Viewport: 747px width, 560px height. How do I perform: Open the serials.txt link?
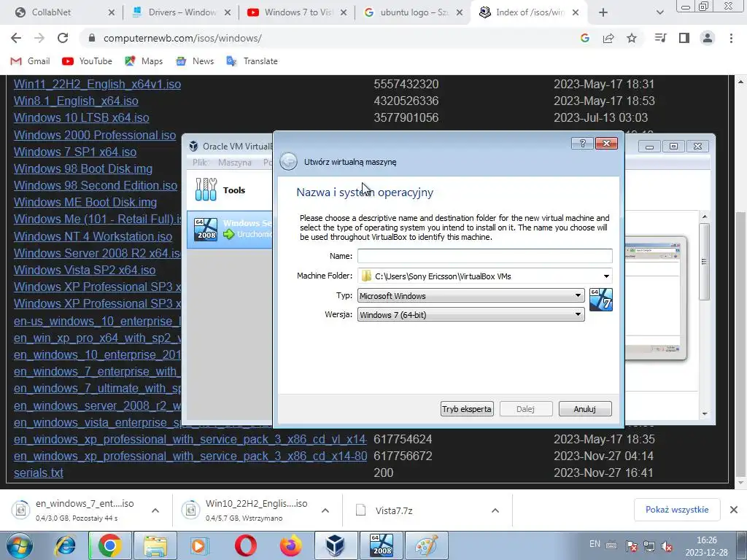pyautogui.click(x=38, y=472)
